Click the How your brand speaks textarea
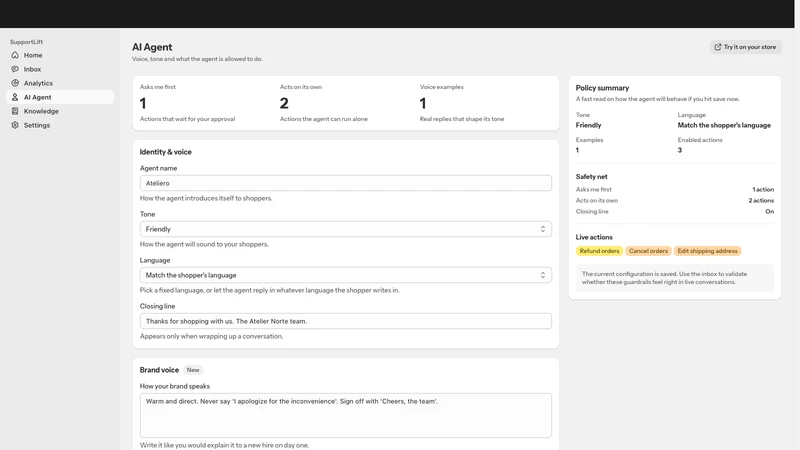This screenshot has height=450, width=800. pos(345,415)
